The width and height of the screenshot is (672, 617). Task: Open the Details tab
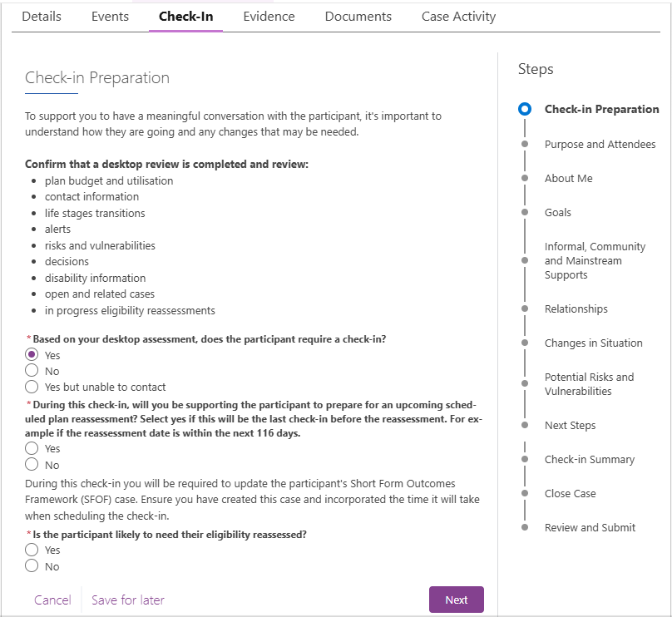pyautogui.click(x=42, y=17)
